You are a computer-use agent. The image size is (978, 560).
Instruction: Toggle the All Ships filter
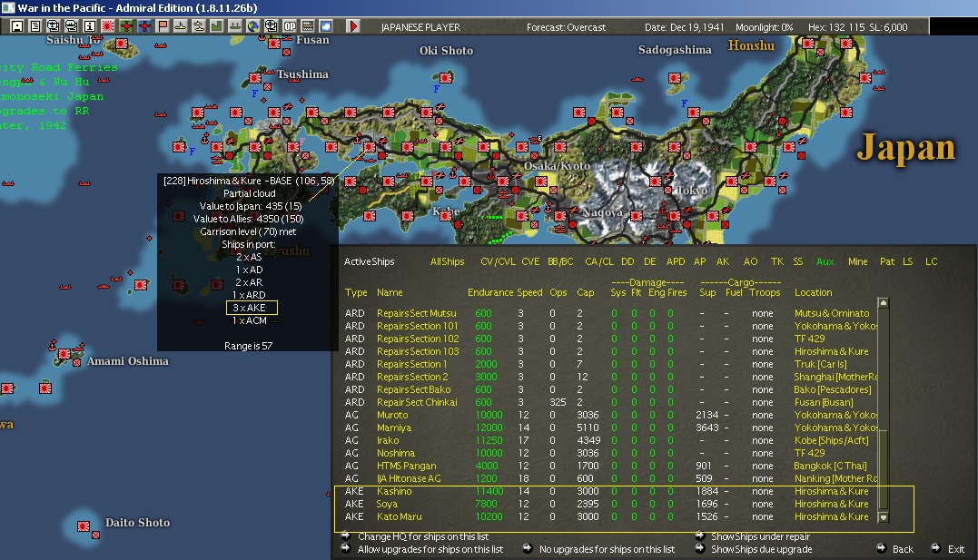[447, 261]
